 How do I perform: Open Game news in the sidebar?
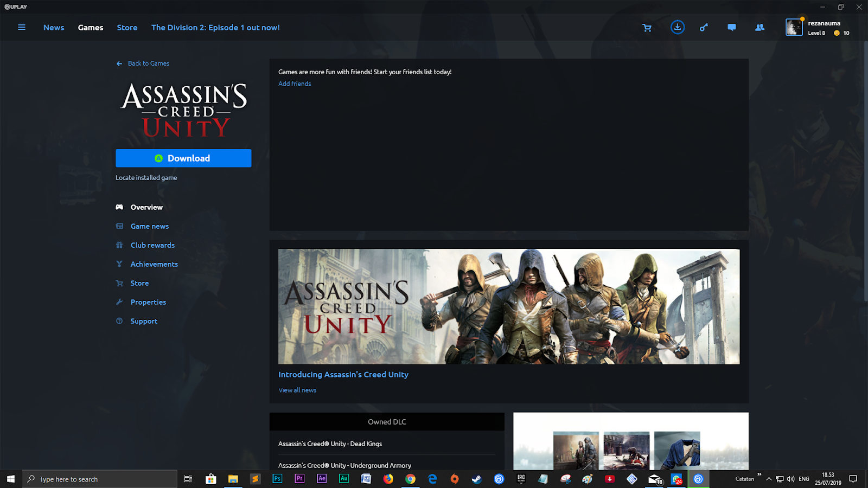(x=150, y=226)
